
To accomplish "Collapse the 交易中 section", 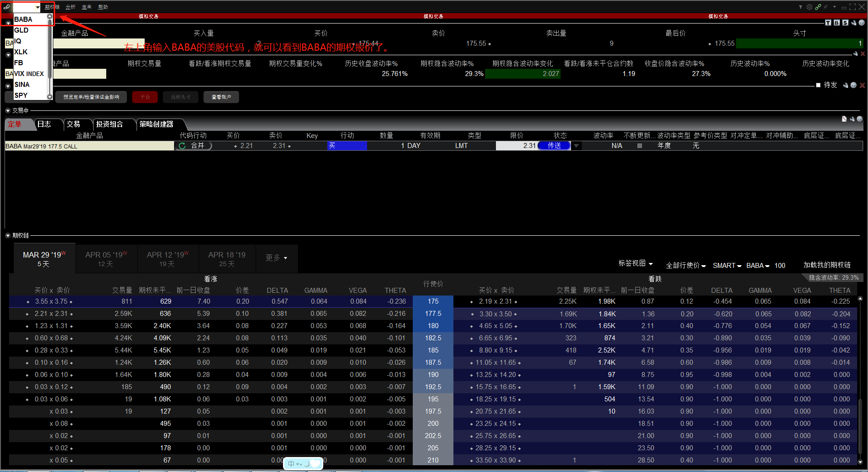I will [8, 110].
